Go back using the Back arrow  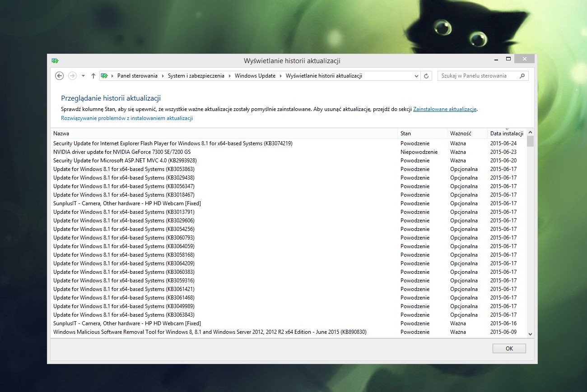[x=59, y=76]
